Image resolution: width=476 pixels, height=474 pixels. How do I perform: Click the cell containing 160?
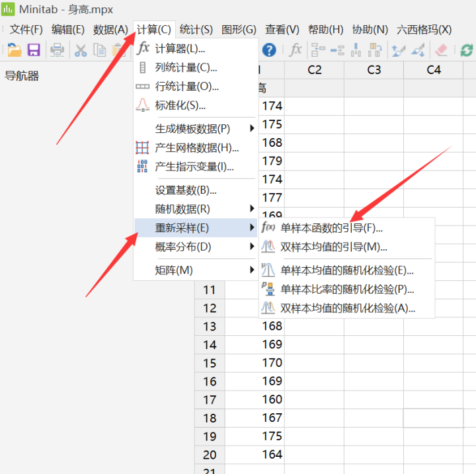point(255,399)
